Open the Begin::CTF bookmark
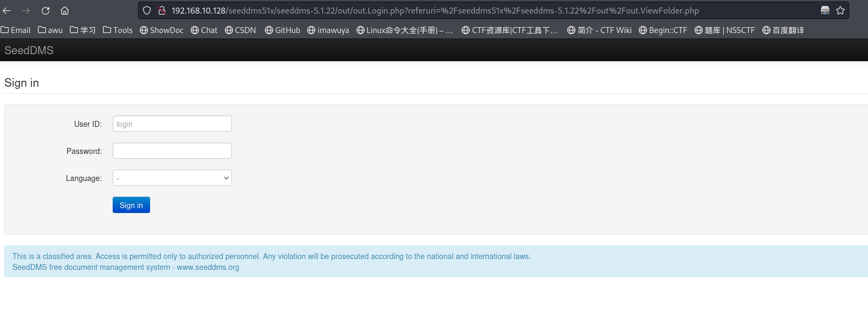This screenshot has width=868, height=329. pyautogui.click(x=663, y=30)
